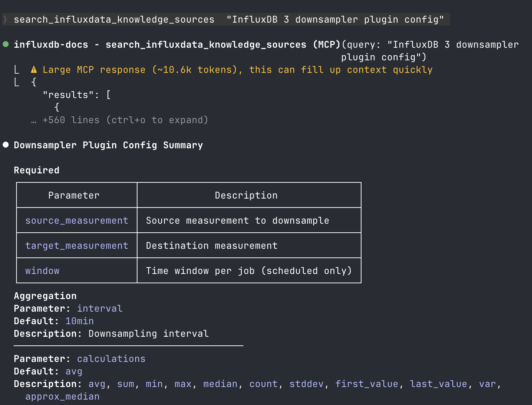
Task: Toggle the source_measurement parameter row
Action: pos(76,220)
